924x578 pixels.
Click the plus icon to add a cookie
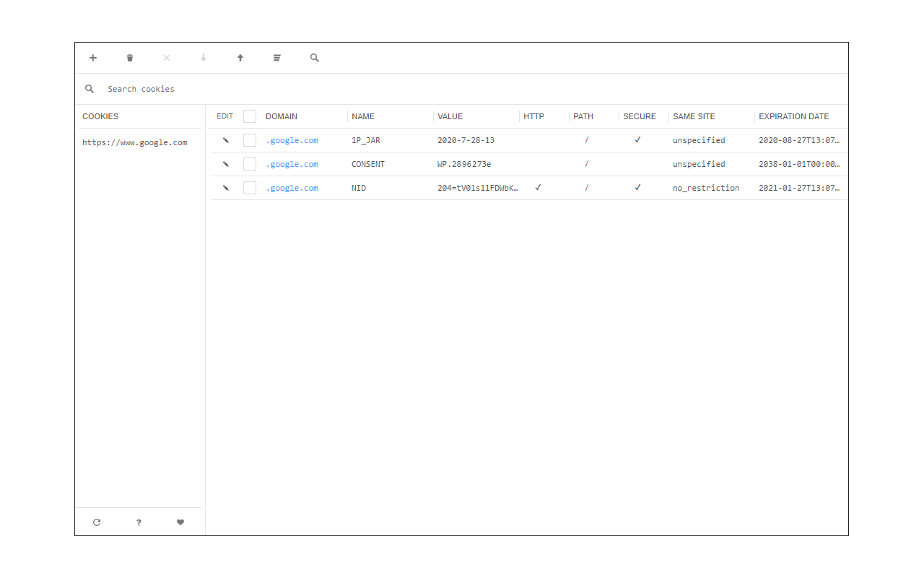pyautogui.click(x=93, y=58)
